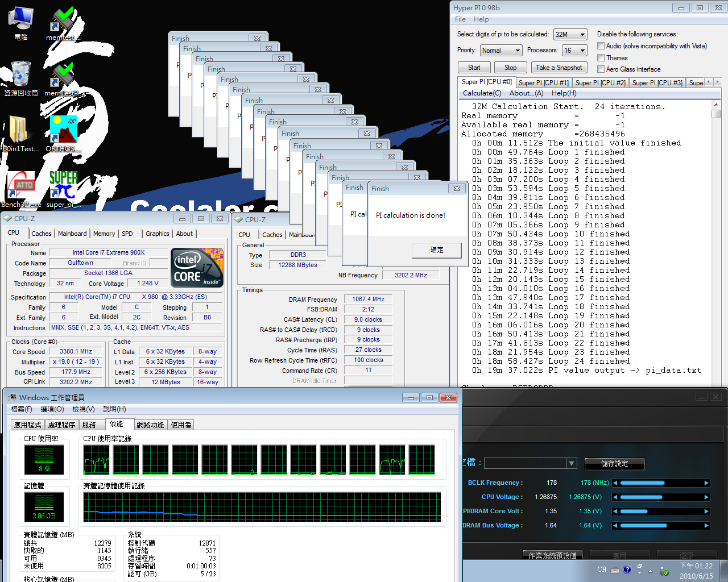The width and height of the screenshot is (728, 582).
Task: Open the Mainboard tab in left CPU-Z window
Action: click(x=72, y=234)
